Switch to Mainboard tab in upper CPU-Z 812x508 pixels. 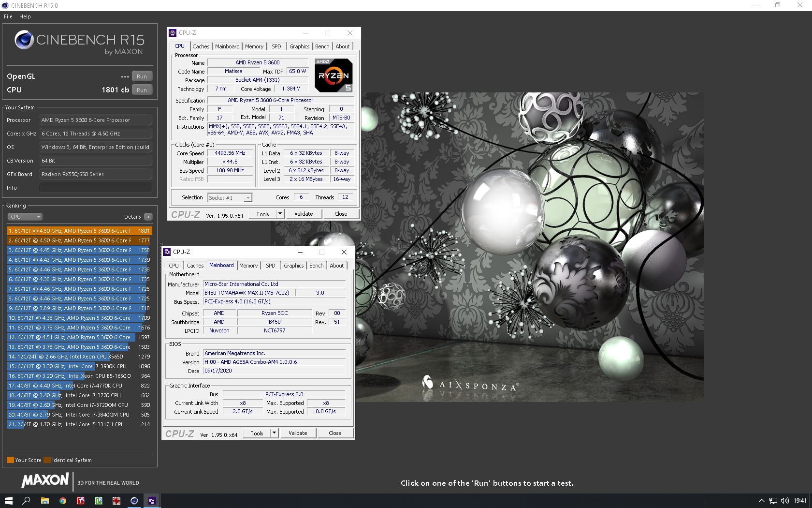point(227,46)
